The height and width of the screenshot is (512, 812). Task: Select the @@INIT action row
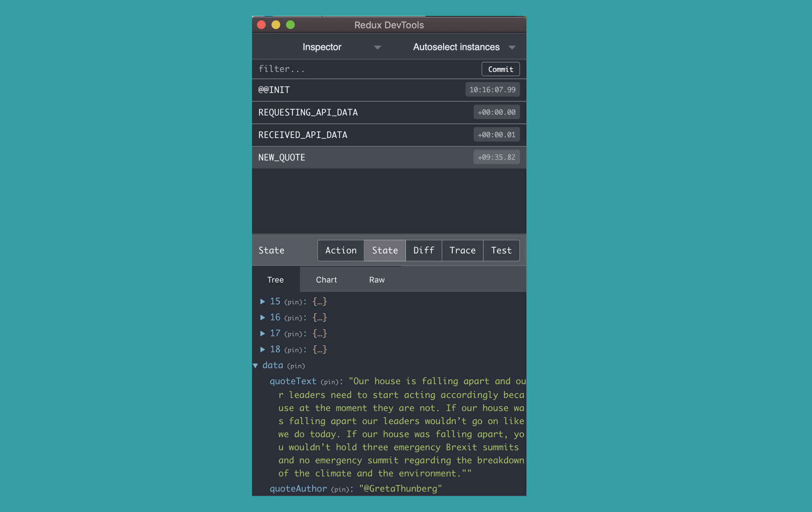(389, 90)
